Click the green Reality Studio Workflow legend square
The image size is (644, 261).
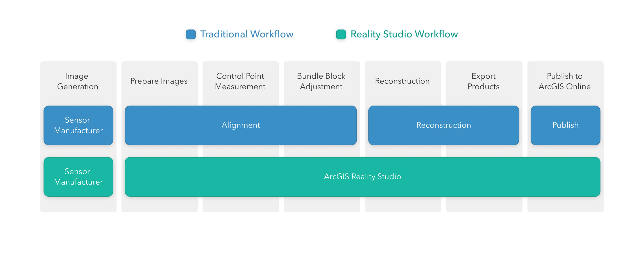[341, 34]
